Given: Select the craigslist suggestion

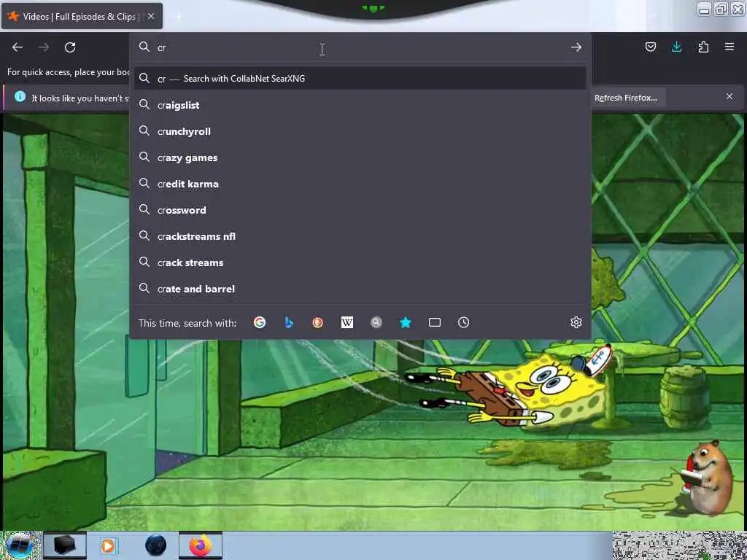Looking at the screenshot, I should tap(360, 105).
